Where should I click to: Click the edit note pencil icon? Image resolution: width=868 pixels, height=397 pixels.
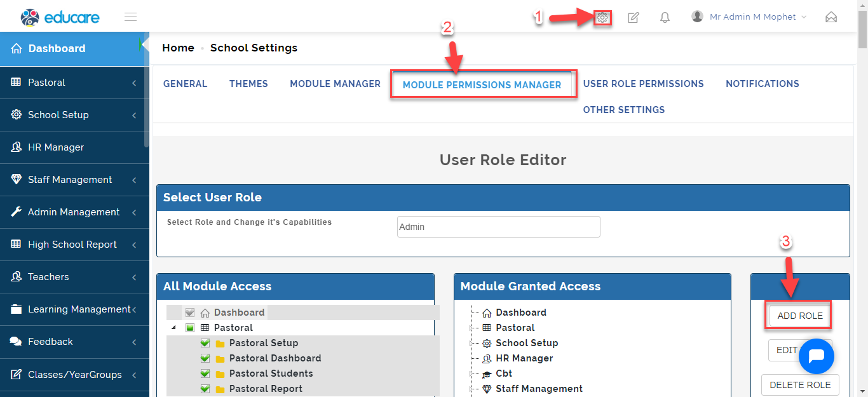pos(633,18)
